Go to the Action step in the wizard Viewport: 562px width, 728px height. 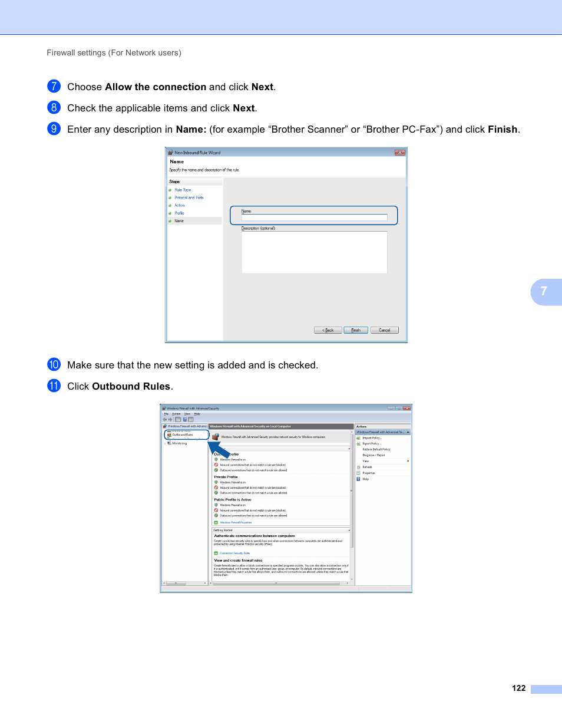point(180,205)
